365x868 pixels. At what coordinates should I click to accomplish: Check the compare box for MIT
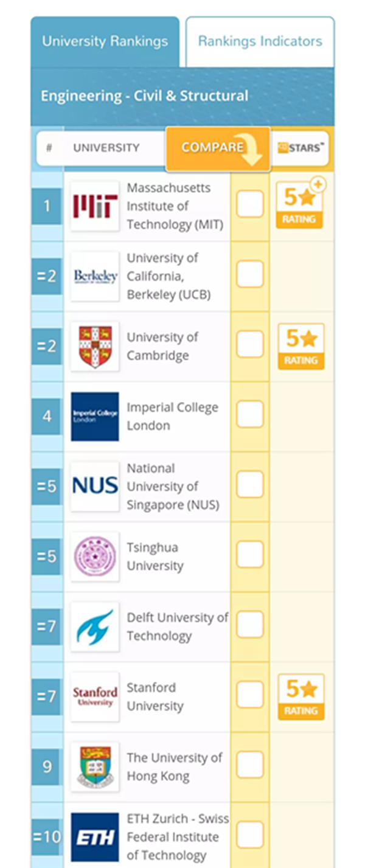pyautogui.click(x=249, y=204)
